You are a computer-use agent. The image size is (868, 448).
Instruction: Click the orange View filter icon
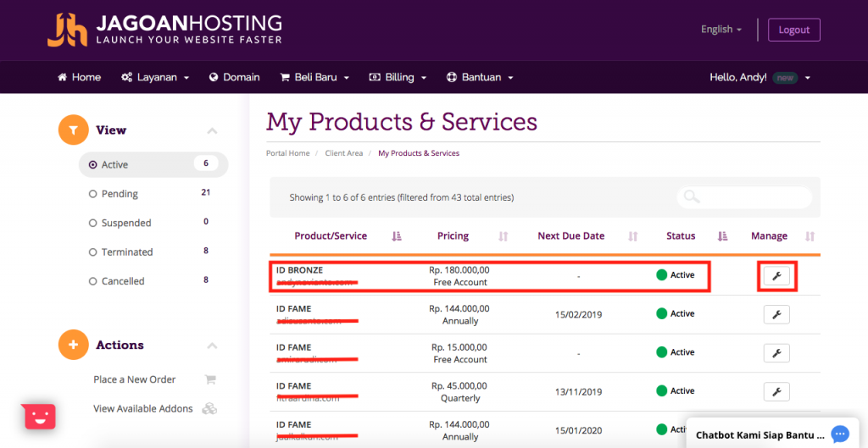point(74,130)
